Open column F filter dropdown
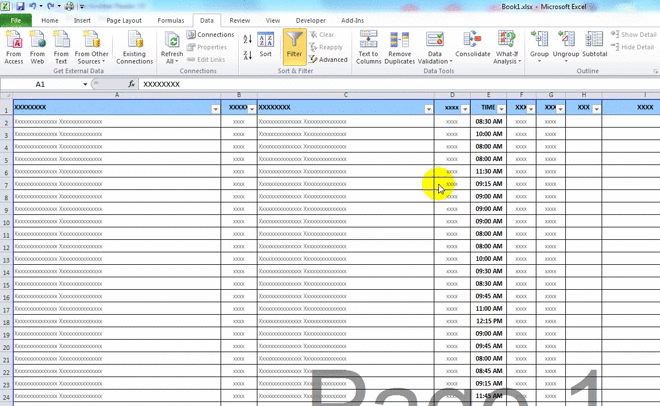The image size is (660, 406). (530, 109)
